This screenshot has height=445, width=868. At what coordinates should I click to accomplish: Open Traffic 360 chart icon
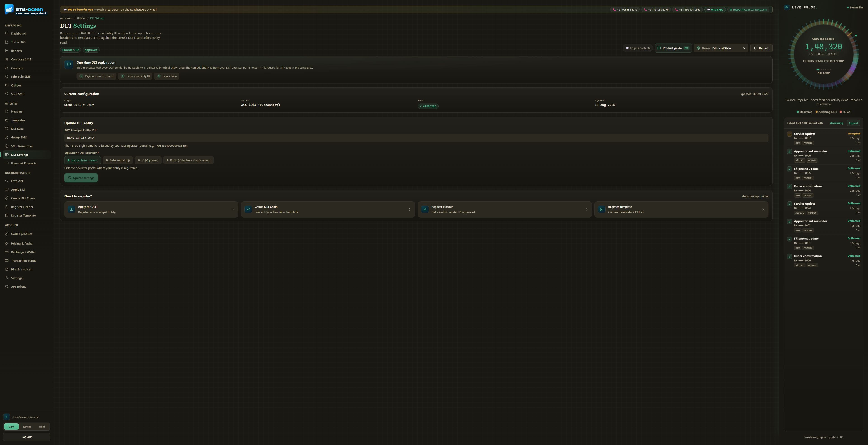pyautogui.click(x=7, y=42)
